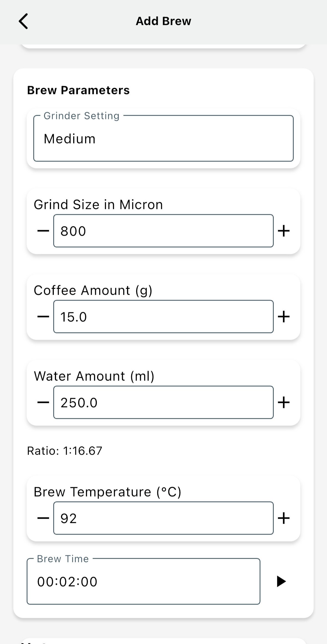Edit the Grinder Setting field showing Medium
Image resolution: width=327 pixels, height=644 pixels.
163,138
